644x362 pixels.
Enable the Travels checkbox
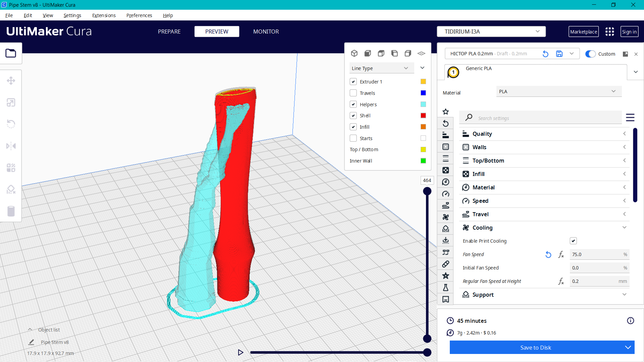pyautogui.click(x=353, y=93)
